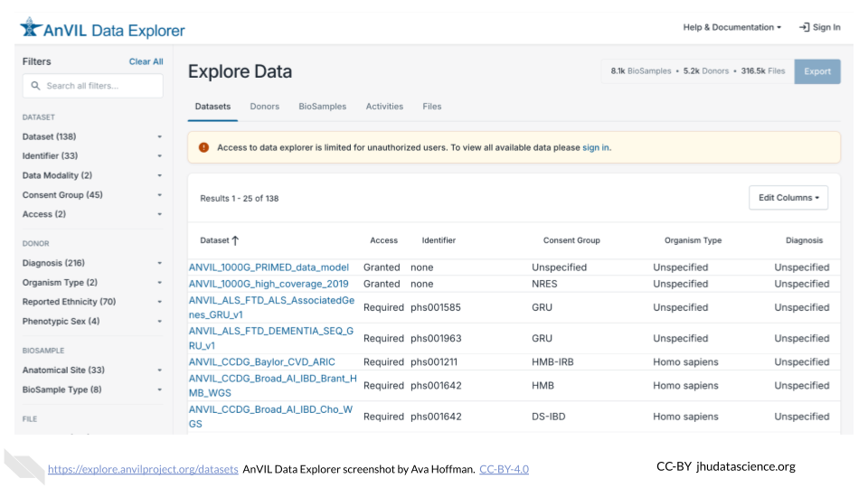
Task: Clear all filters
Action: [146, 61]
